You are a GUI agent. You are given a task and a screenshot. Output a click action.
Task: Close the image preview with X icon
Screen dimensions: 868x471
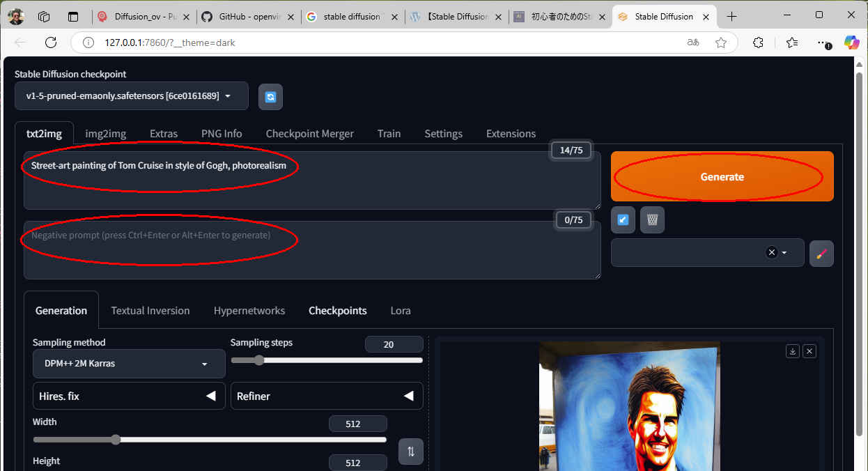click(809, 351)
